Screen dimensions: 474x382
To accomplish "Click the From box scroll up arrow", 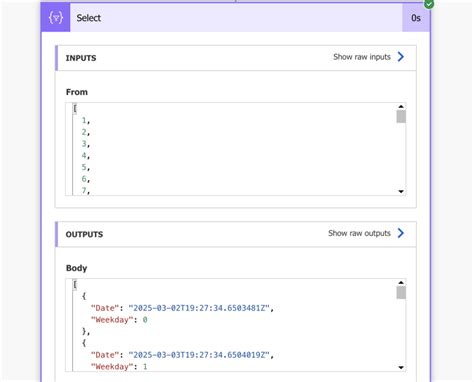I will tap(401, 107).
